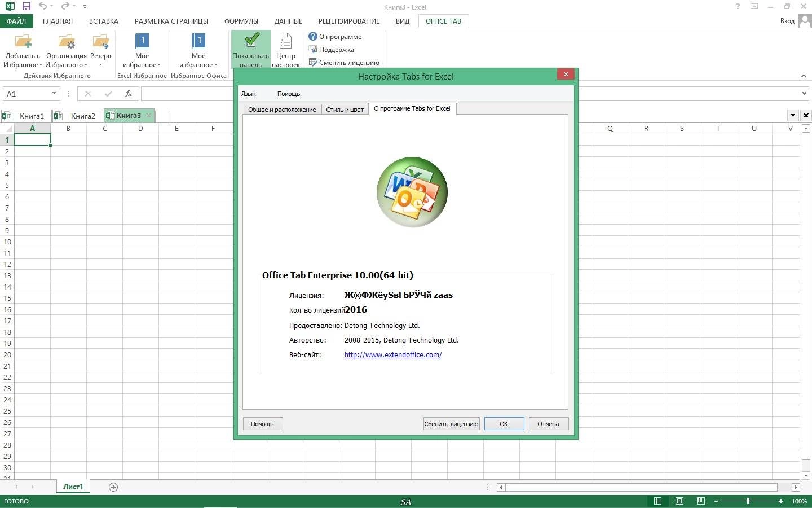Save workbook with the floppy disk icon
The width and height of the screenshot is (812, 508).
tap(26, 6)
